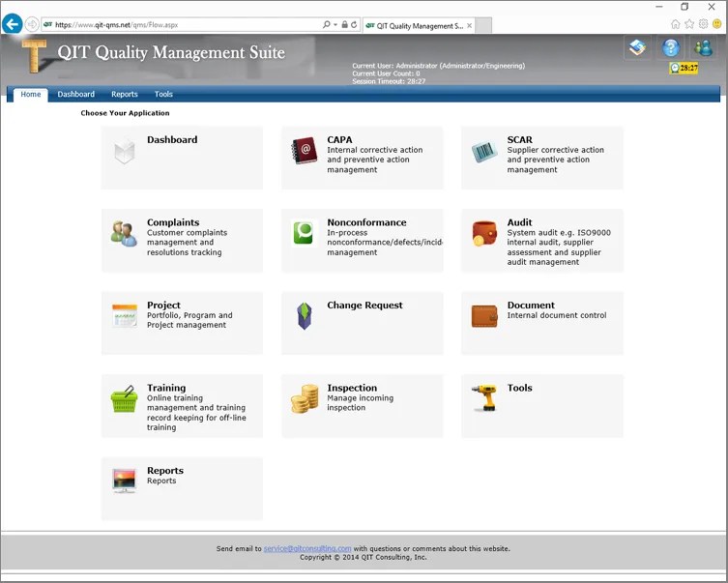Click the service email link in footer
This screenshot has height=583, width=728.
point(307,548)
